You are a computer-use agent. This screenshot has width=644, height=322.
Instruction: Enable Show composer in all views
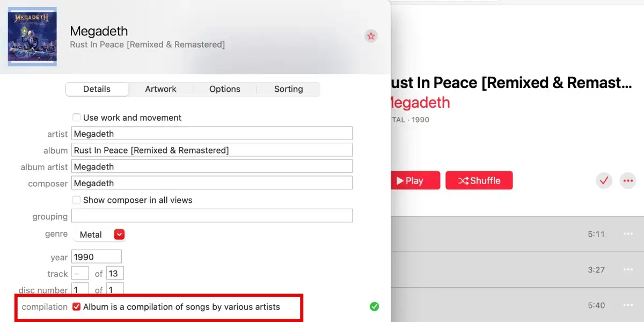click(77, 200)
